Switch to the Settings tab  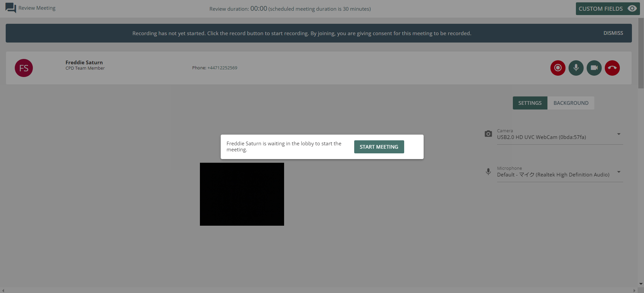pos(530,103)
